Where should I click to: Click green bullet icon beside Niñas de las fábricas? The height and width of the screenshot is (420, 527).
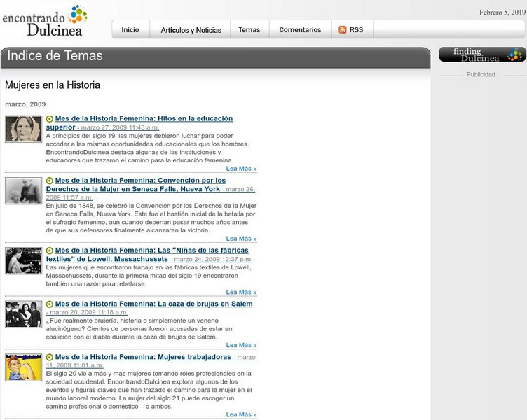[49, 251]
